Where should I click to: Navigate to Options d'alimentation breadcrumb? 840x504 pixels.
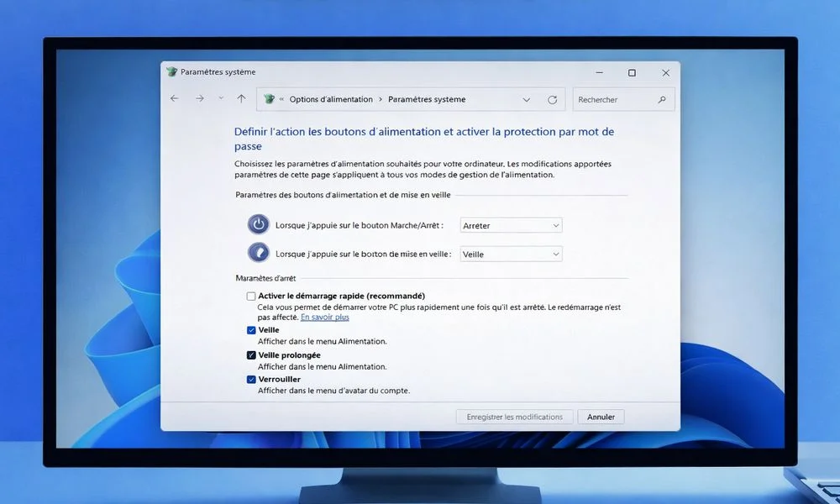click(331, 99)
